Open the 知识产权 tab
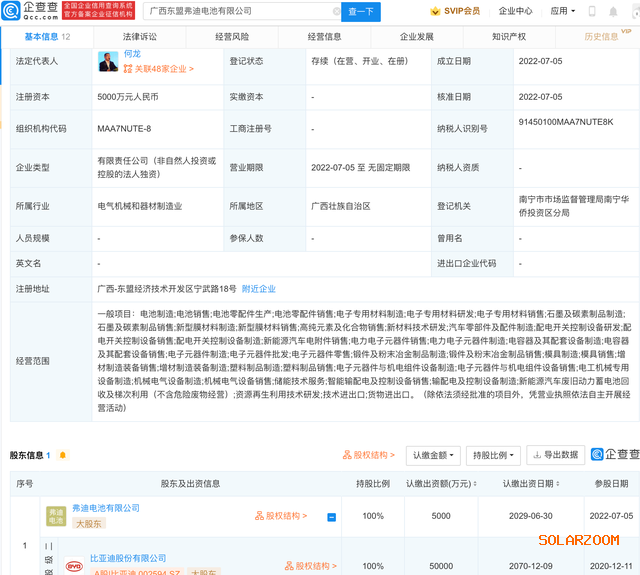 (x=509, y=36)
